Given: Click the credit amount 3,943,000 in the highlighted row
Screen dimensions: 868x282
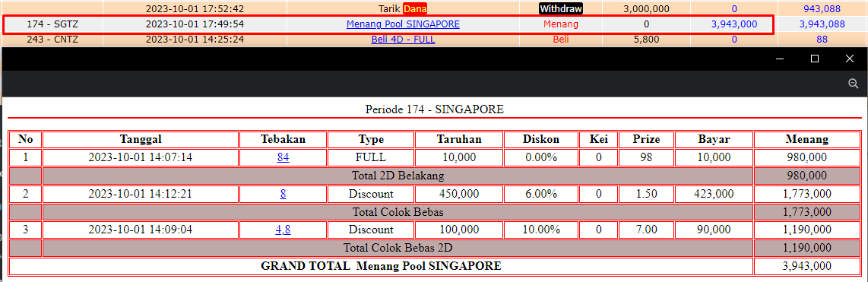Looking at the screenshot, I should (x=734, y=24).
